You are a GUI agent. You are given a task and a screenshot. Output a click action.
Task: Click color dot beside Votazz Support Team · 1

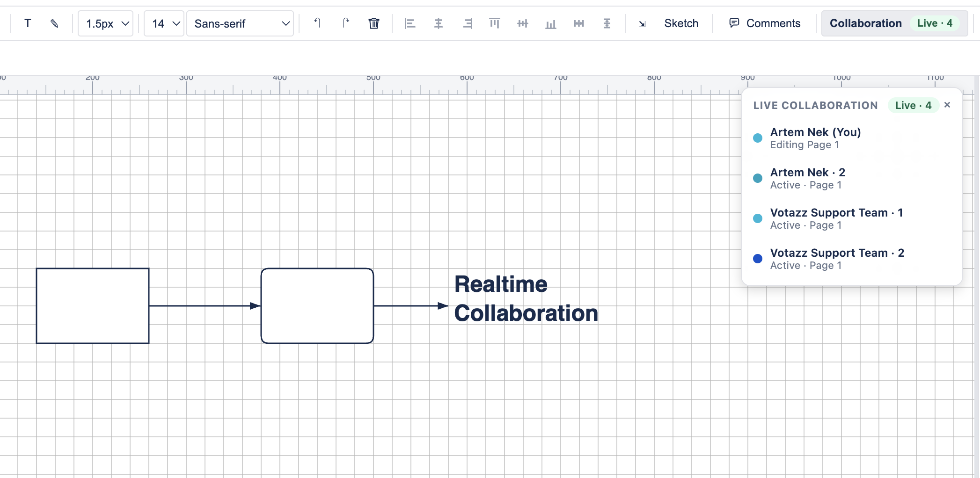[x=758, y=218]
